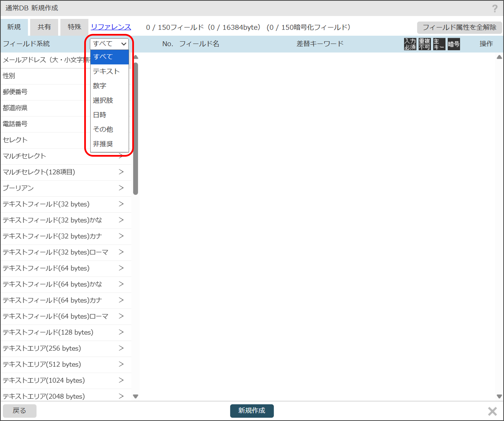The image size is (504, 421).
Task: Click the 重複不可 header icon
Action: point(424,44)
